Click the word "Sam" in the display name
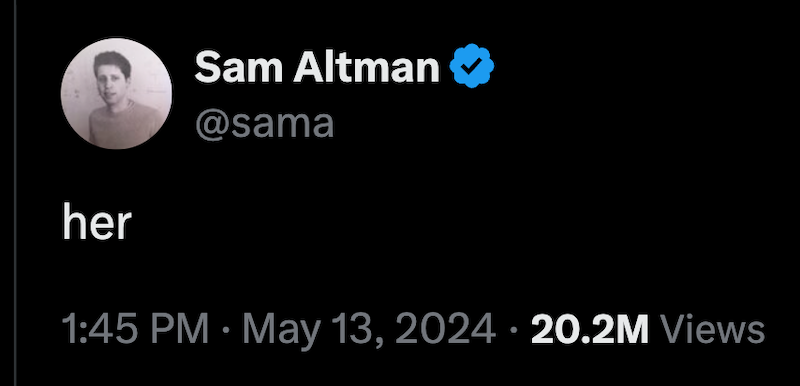 click(x=238, y=68)
